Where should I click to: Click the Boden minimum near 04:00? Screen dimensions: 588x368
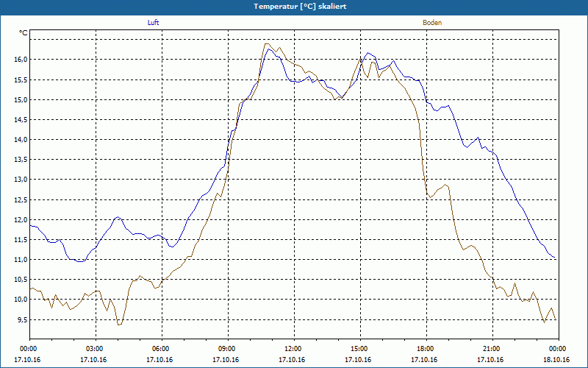pyautogui.click(x=119, y=325)
